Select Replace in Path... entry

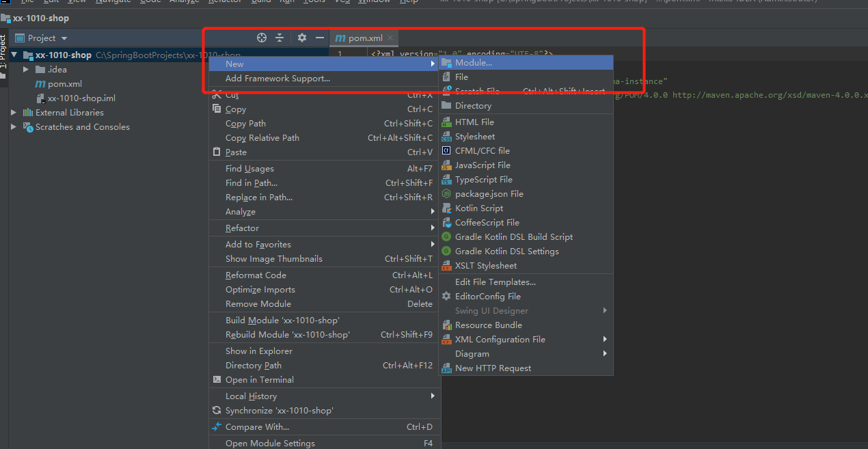coord(324,197)
